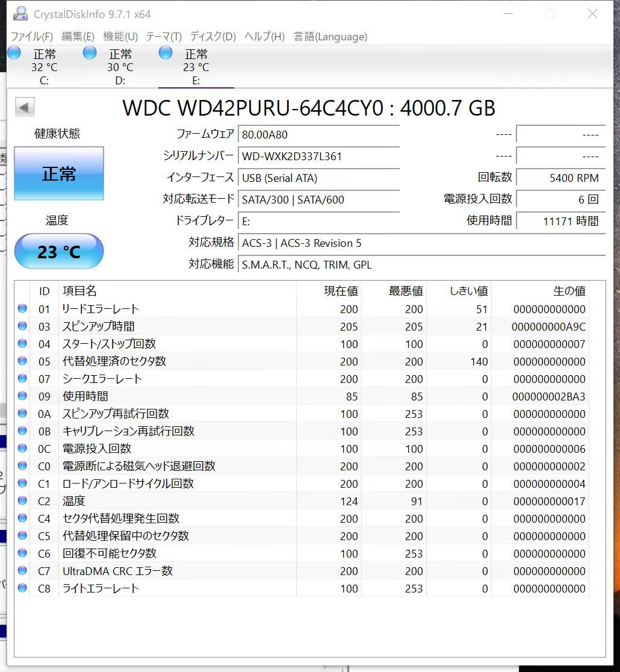
Task: Click the serial number field WD-WXK2D337L361
Action: [319, 156]
